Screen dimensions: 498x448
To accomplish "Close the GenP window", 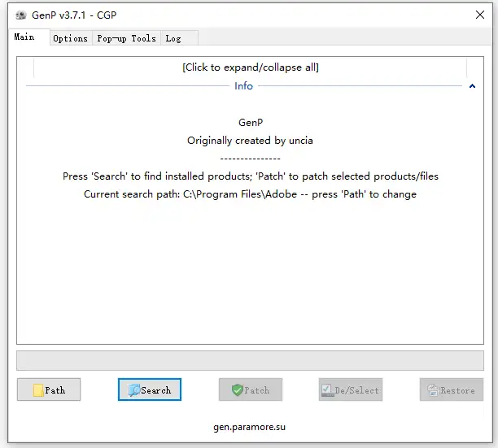I will 480,15.
